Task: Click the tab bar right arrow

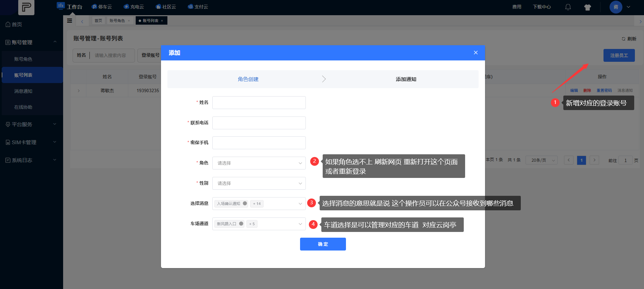Action: point(640,21)
